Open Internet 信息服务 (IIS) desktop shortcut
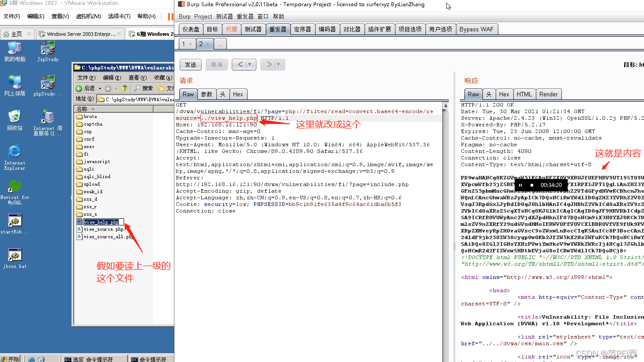644x362 pixels. (48, 123)
